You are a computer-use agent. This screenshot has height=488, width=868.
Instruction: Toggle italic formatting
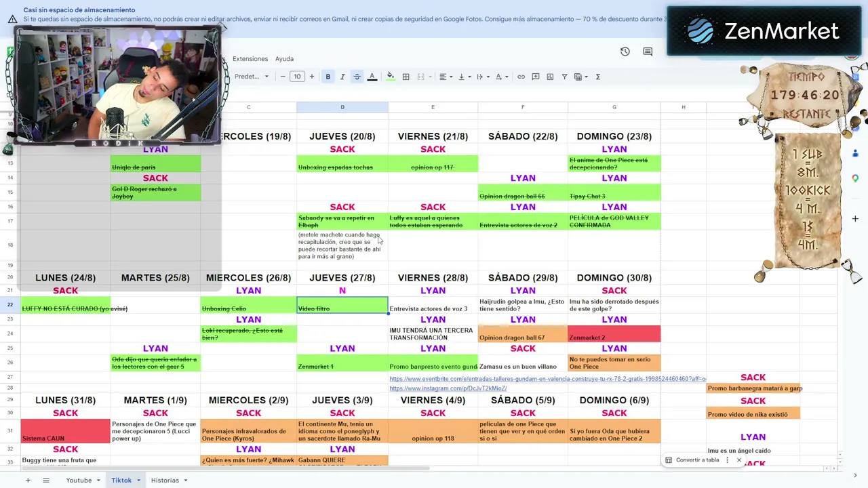tap(342, 77)
